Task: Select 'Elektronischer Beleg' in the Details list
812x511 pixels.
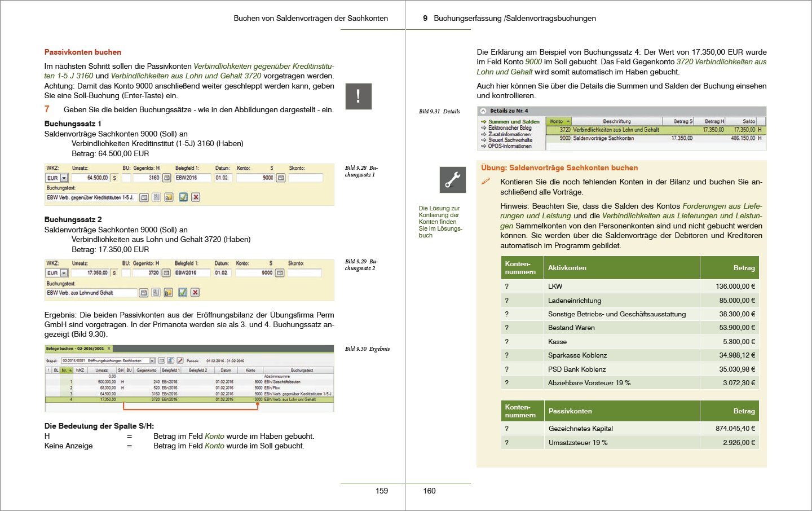Action: pyautogui.click(x=510, y=128)
